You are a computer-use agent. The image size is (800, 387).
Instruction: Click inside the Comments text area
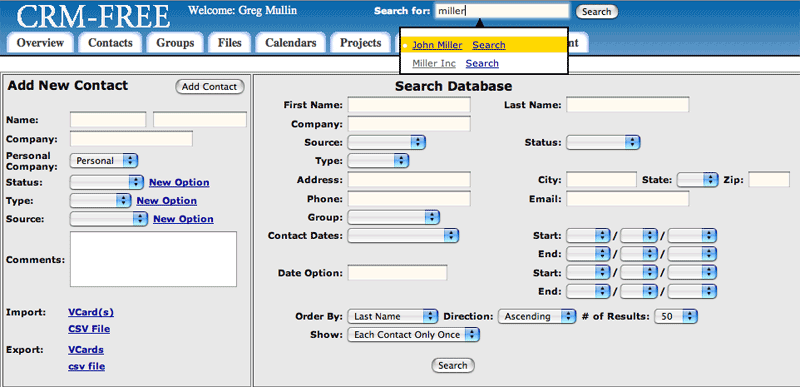pyautogui.click(x=154, y=259)
